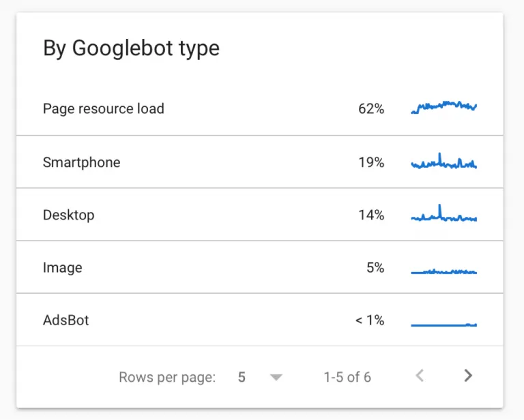The width and height of the screenshot is (524, 420).
Task: View the Smartphone sparkline chart
Action: [x=443, y=161]
